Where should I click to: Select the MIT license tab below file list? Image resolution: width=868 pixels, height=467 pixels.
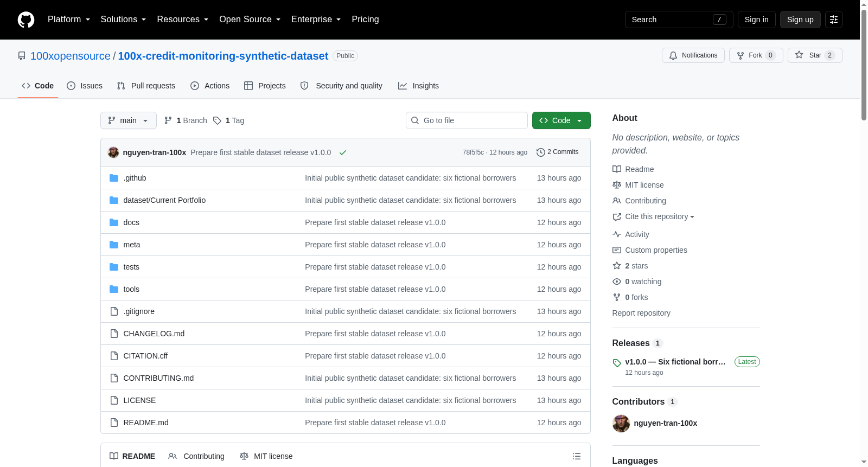(266, 456)
